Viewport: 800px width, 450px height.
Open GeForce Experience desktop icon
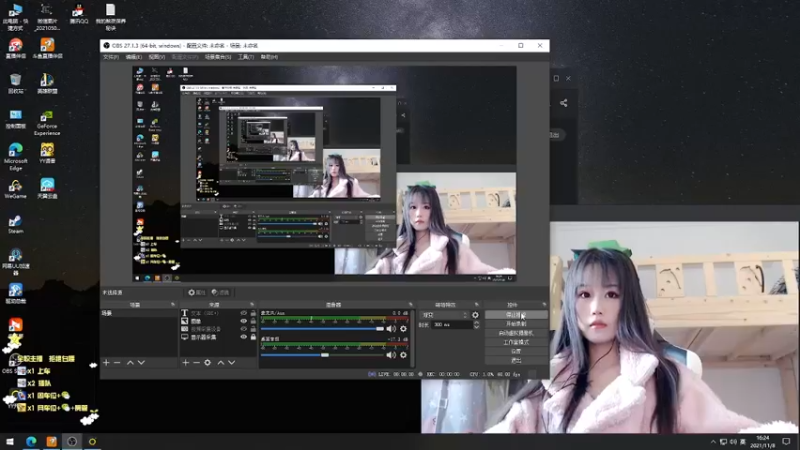pos(47,123)
